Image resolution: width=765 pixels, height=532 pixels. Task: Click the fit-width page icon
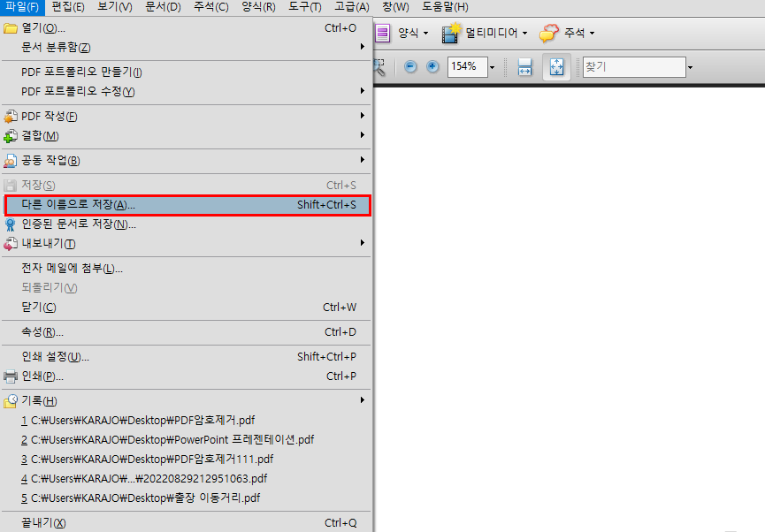pos(524,67)
